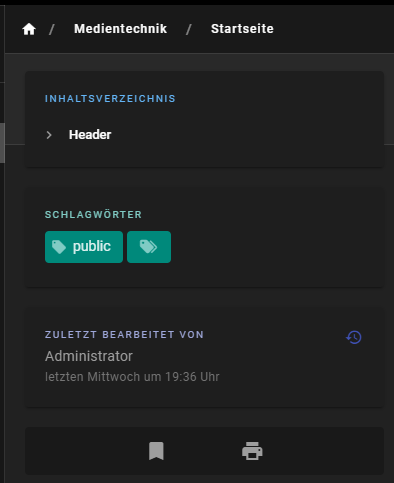Open the Medientechnik breadcrumb link
394x483 pixels.
click(120, 29)
